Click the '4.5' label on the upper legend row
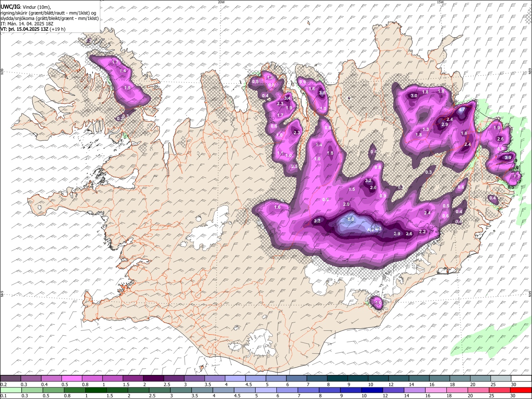The width and height of the screenshot is (532, 399). 249,384
